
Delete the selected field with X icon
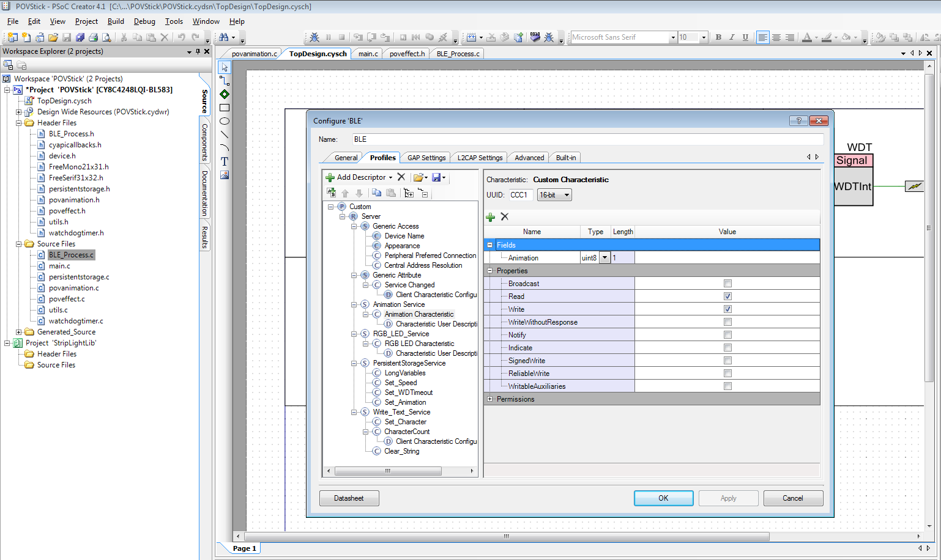pos(505,217)
